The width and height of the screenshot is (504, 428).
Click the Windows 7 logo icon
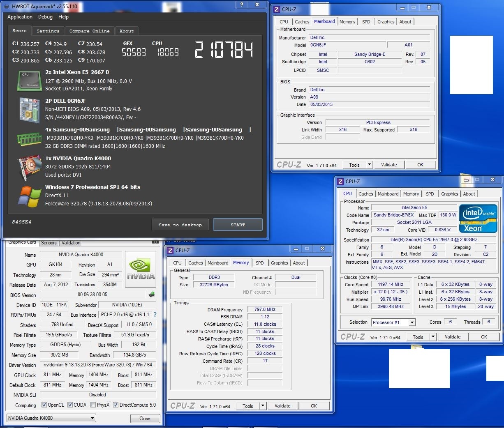29,196
